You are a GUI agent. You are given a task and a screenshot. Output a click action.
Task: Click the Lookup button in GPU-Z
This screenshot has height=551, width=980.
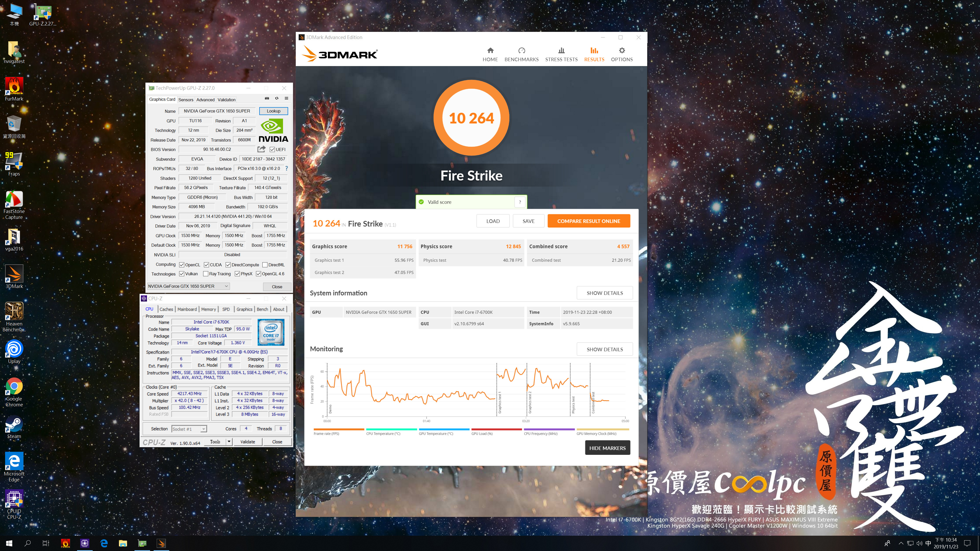274,111
